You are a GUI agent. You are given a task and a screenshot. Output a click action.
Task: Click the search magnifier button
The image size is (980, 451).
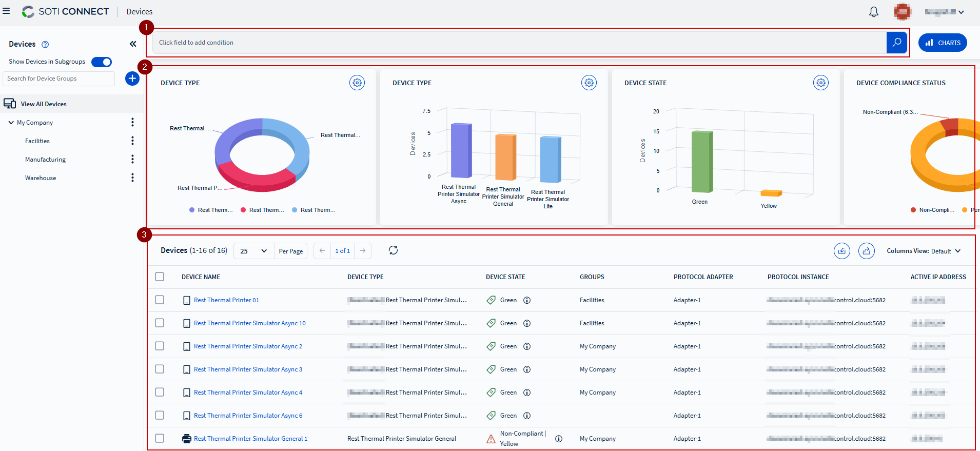click(x=896, y=43)
